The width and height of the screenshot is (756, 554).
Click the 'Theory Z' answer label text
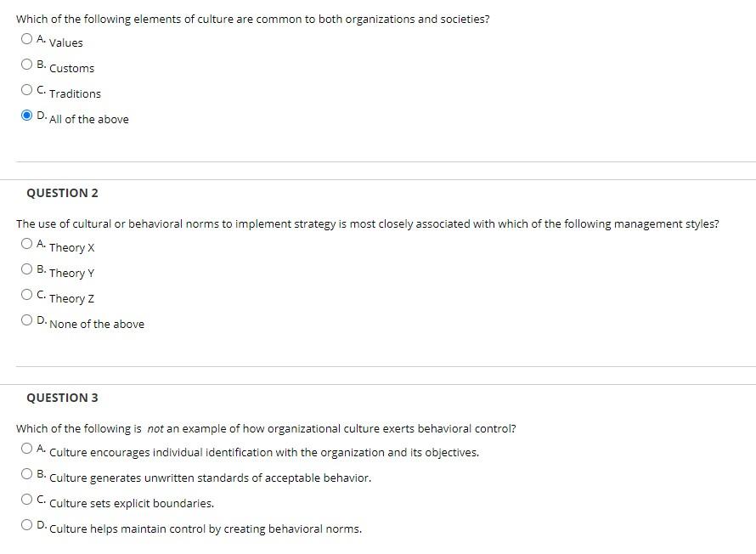pos(73,298)
